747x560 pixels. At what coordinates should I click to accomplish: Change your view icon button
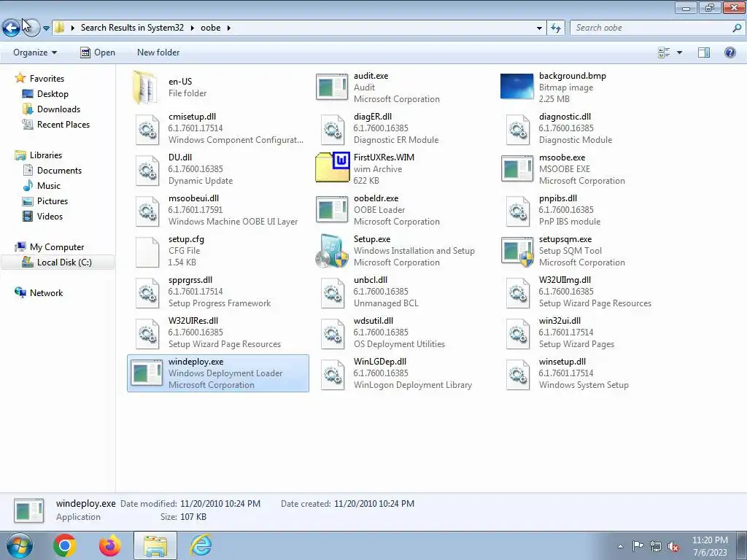pos(664,52)
